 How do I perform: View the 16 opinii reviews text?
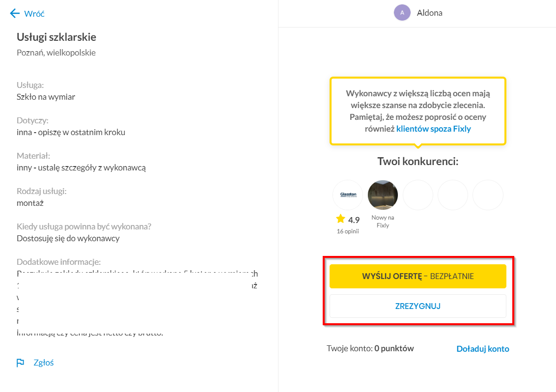tap(348, 231)
